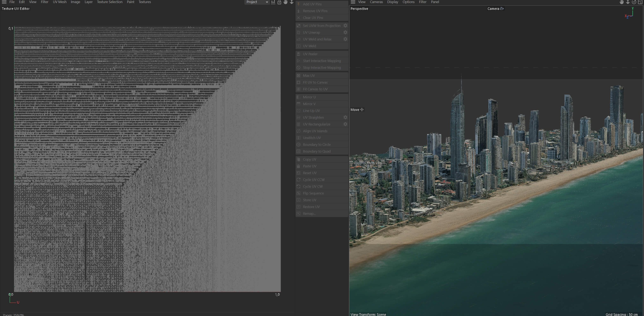Viewport: 644px width, 316px height.
Task: Open the Panel menu in viewport
Action: [435, 2]
